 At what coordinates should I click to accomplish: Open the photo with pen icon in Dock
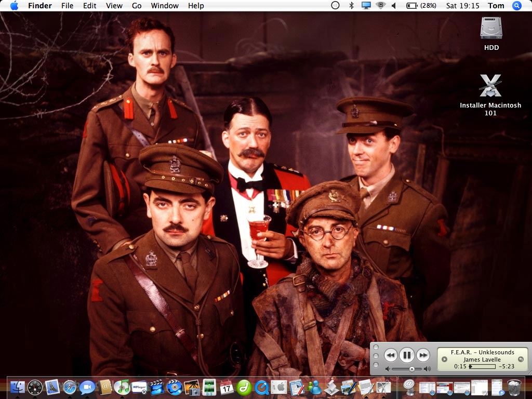pyautogui.click(x=349, y=387)
